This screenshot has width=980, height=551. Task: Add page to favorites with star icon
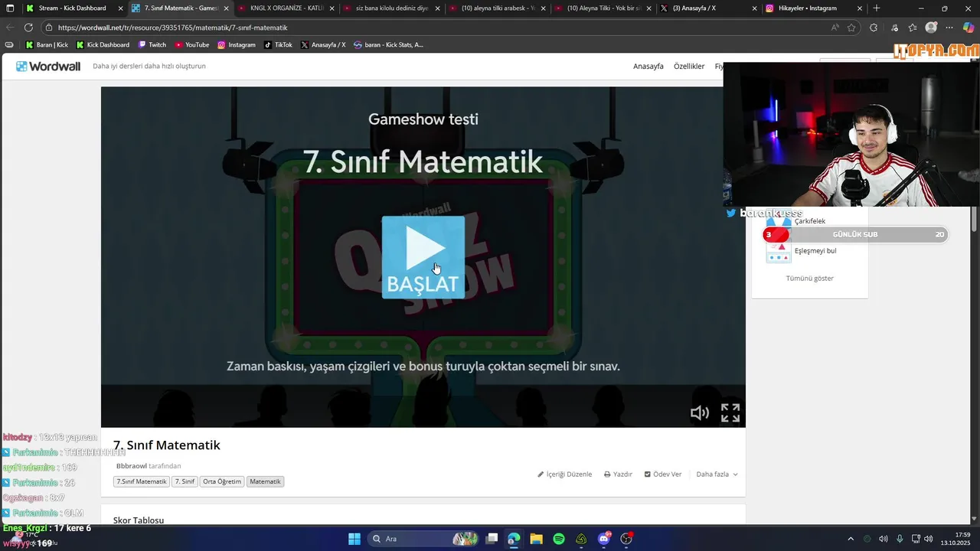point(851,28)
